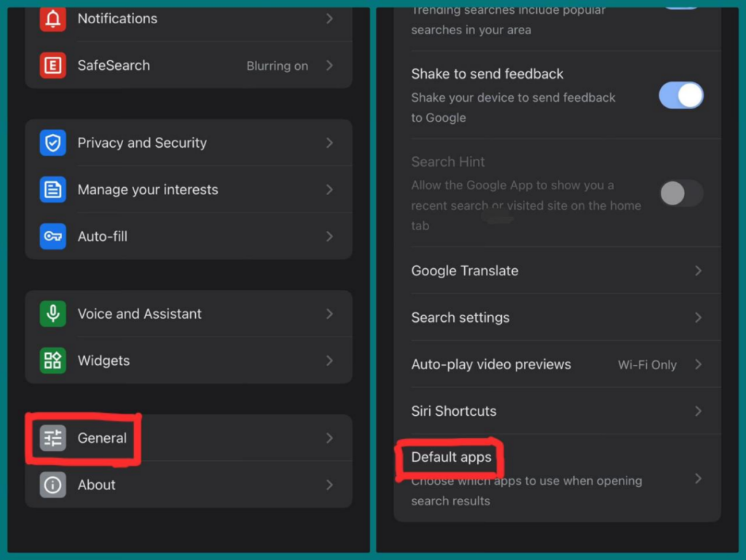Image resolution: width=746 pixels, height=560 pixels.
Task: Select the Voice and Assistant microphone icon
Action: click(51, 314)
